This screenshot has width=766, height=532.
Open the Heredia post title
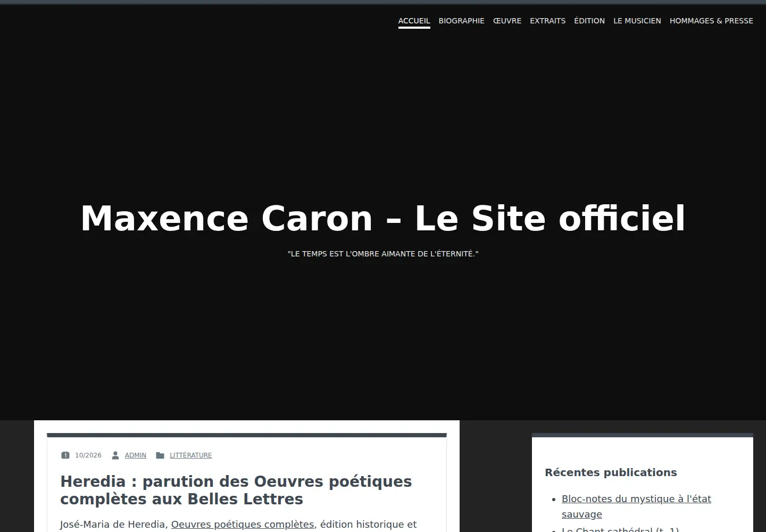[236, 490]
